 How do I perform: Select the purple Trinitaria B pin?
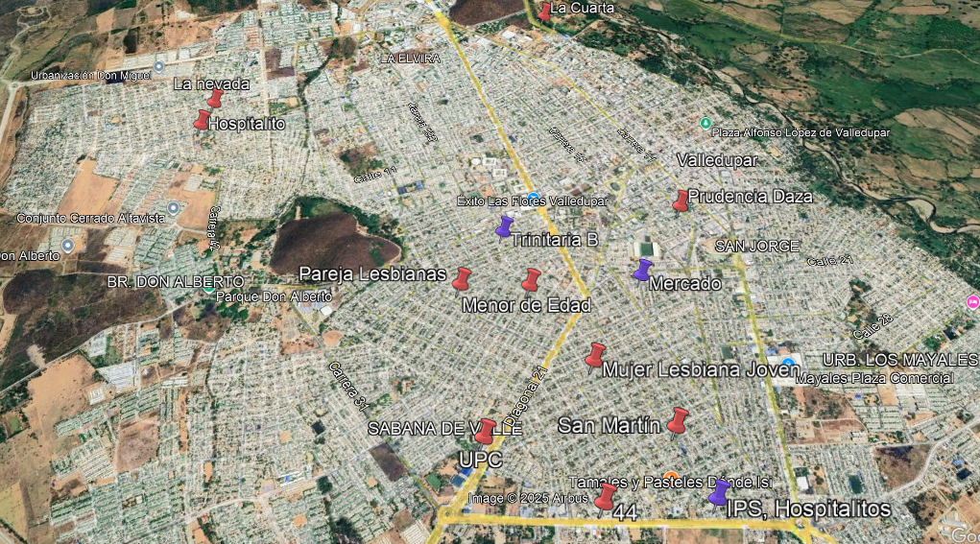504,226
